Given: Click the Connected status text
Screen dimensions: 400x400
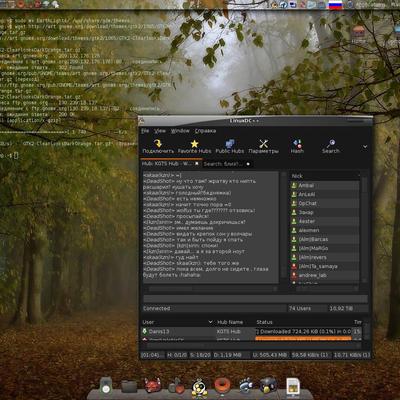Looking at the screenshot, I should pyautogui.click(x=157, y=308).
